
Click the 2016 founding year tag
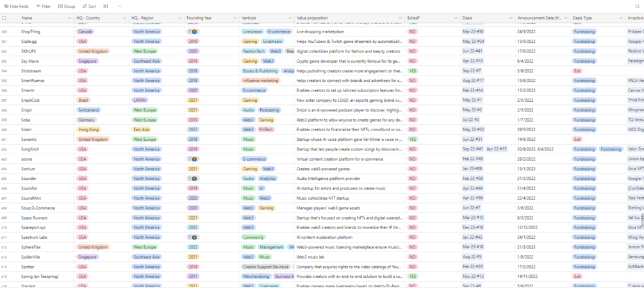point(193,149)
